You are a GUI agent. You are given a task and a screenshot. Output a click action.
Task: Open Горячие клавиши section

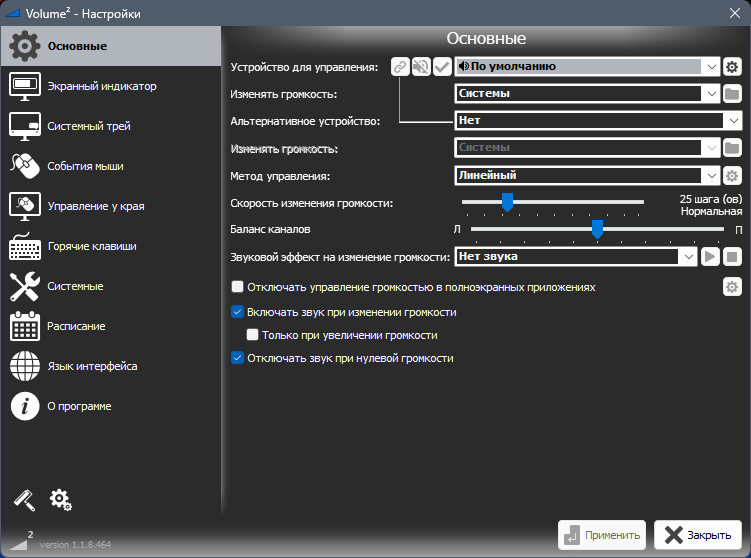[x=111, y=246]
